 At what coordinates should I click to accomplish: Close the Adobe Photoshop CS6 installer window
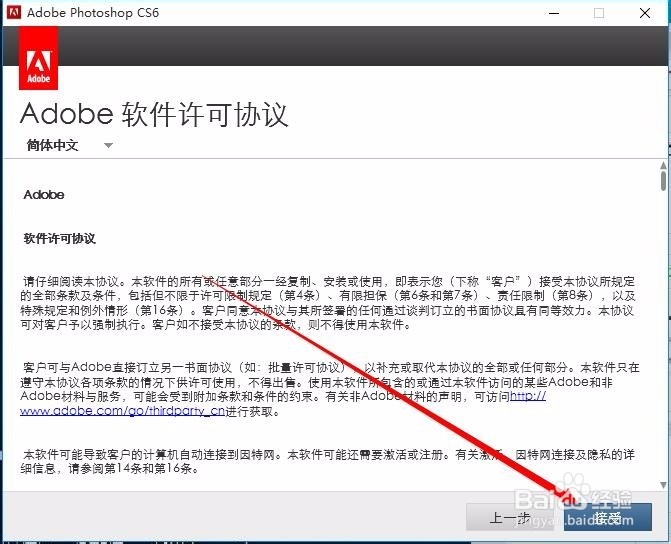pyautogui.click(x=645, y=13)
